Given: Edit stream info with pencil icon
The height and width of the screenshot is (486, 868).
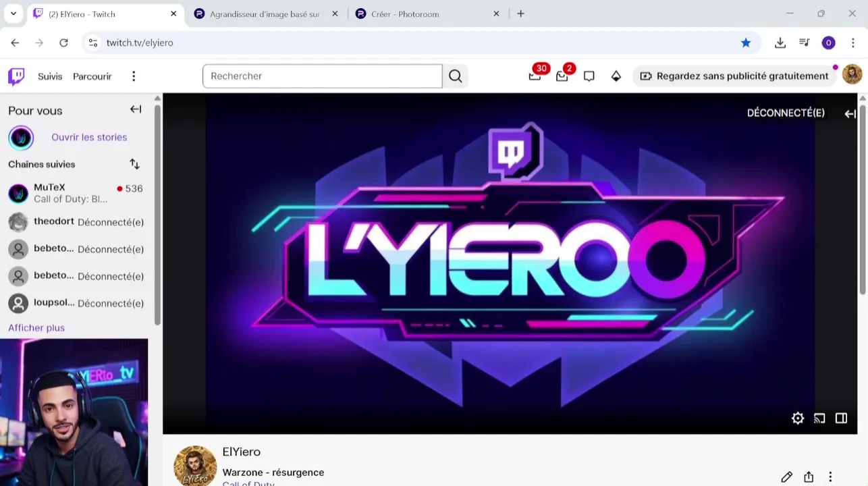Looking at the screenshot, I should click(786, 477).
